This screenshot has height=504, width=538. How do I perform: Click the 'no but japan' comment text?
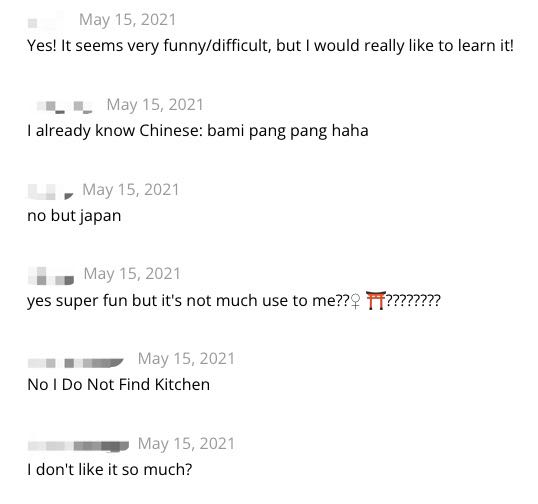pyautogui.click(x=74, y=216)
